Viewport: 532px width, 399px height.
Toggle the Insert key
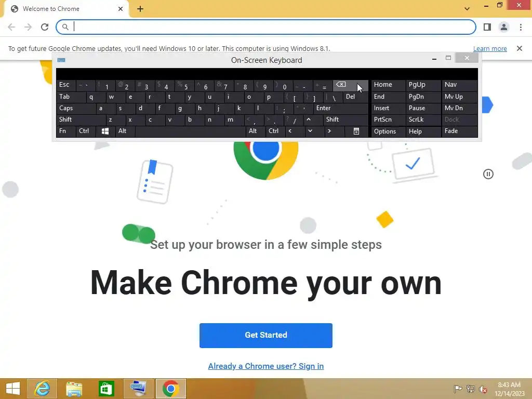pyautogui.click(x=388, y=108)
